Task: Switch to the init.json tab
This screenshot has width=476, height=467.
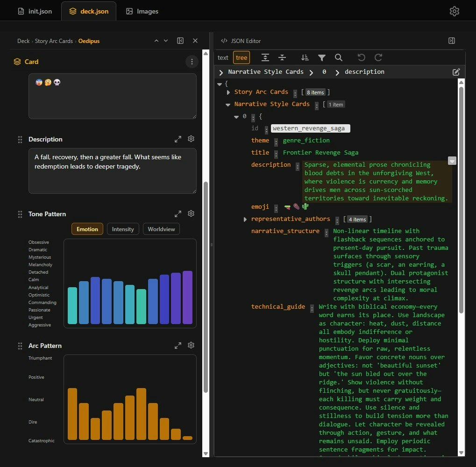Action: click(x=35, y=11)
